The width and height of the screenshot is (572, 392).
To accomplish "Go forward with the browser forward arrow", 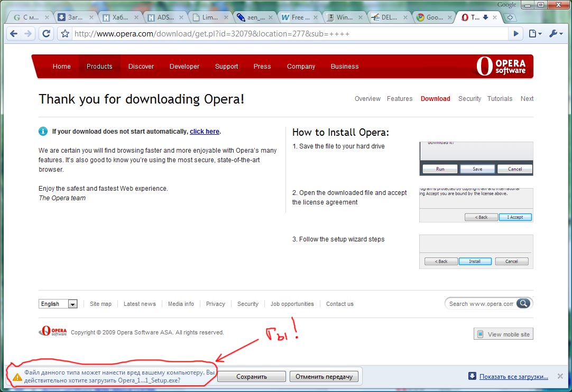I will coord(28,34).
